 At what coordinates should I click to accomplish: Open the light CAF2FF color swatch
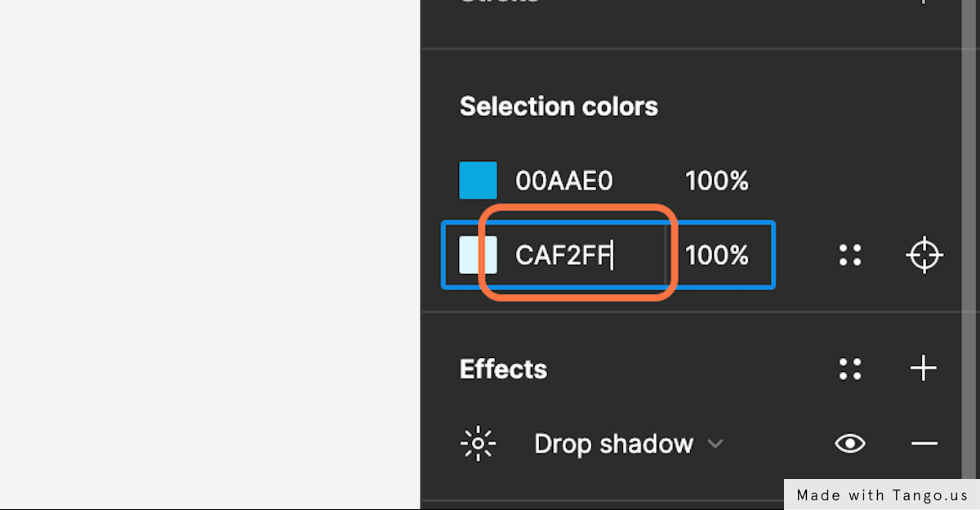pos(478,255)
